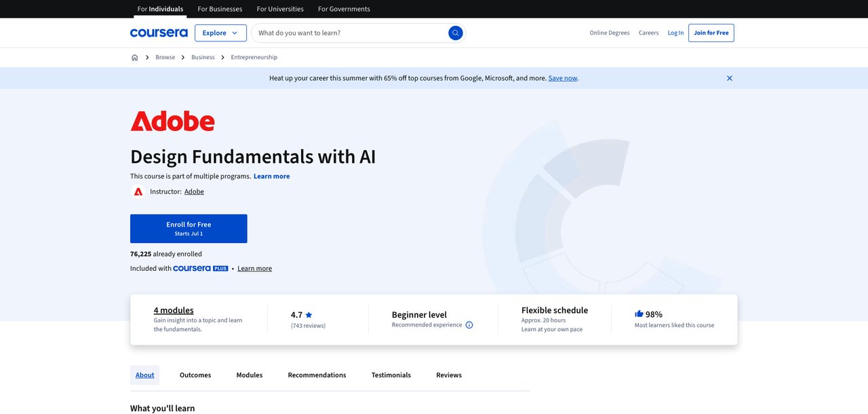Open the Explore dropdown
Viewport: 868px width, 414px height.
click(220, 33)
